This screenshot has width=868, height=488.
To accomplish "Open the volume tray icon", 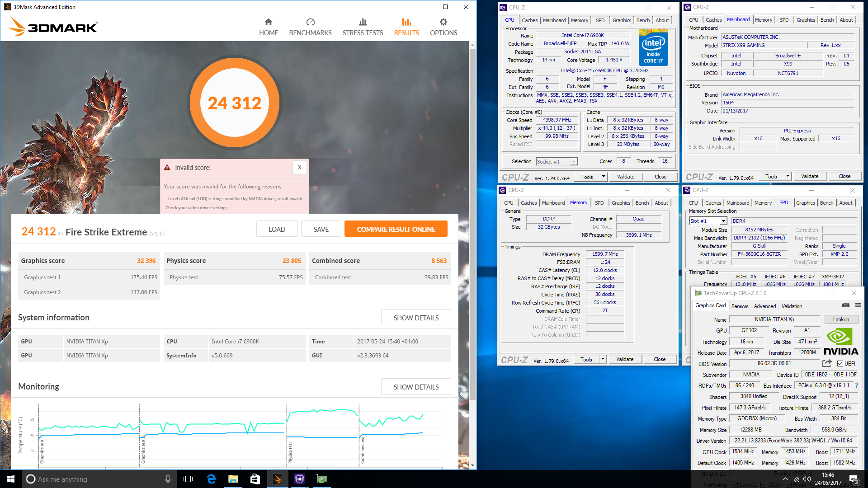I will pos(807,479).
